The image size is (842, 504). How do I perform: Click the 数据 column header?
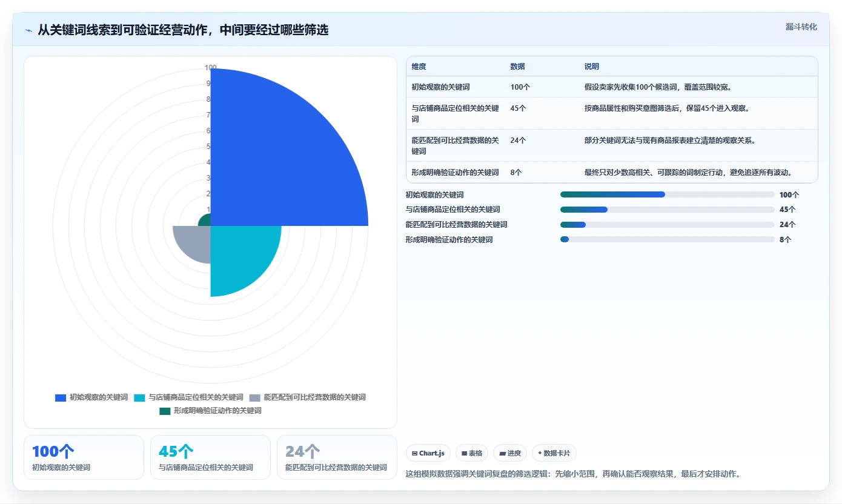pos(517,67)
